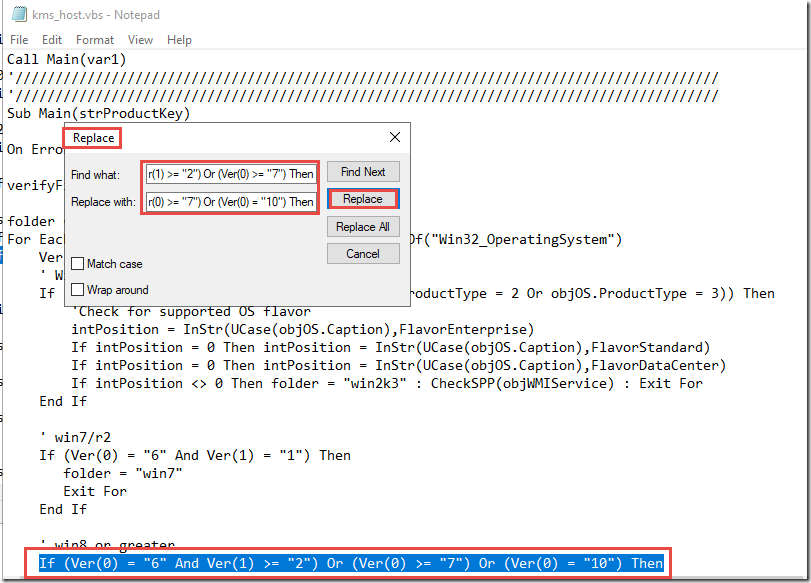Click the 'Replace with' text field
Image resolution: width=811 pixels, height=583 pixels.
pos(230,202)
